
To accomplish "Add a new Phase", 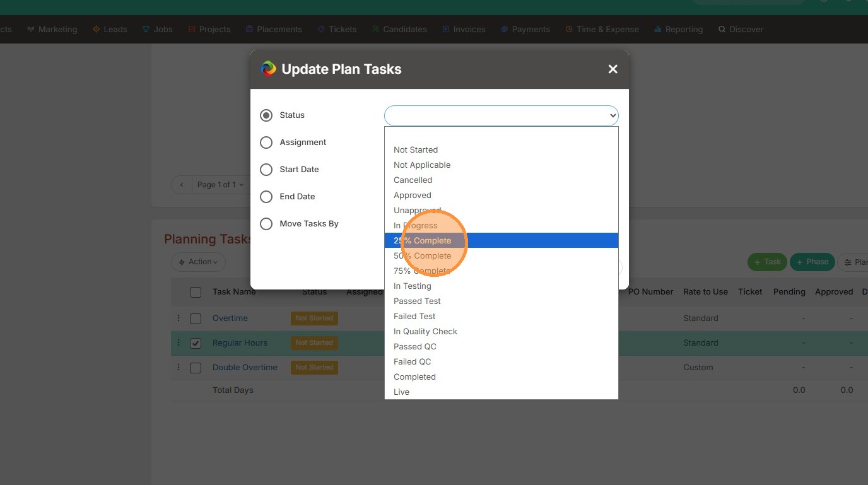I will tap(812, 262).
